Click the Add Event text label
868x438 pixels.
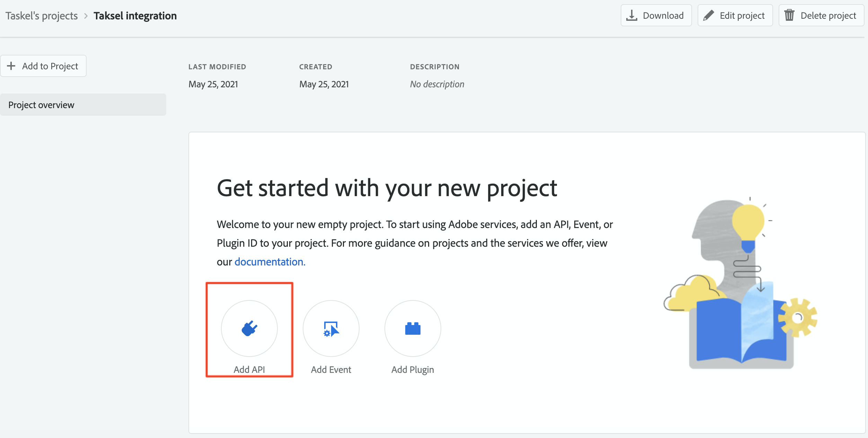[x=331, y=369]
